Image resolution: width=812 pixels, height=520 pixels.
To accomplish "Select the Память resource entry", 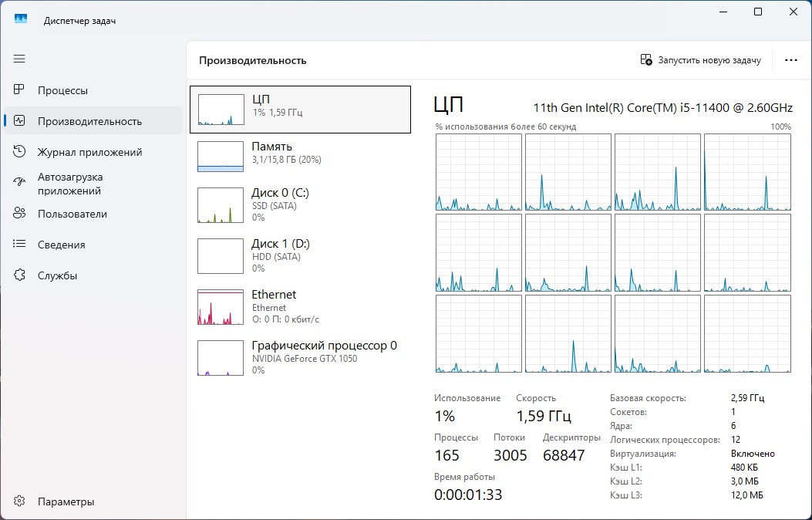I will (x=301, y=157).
